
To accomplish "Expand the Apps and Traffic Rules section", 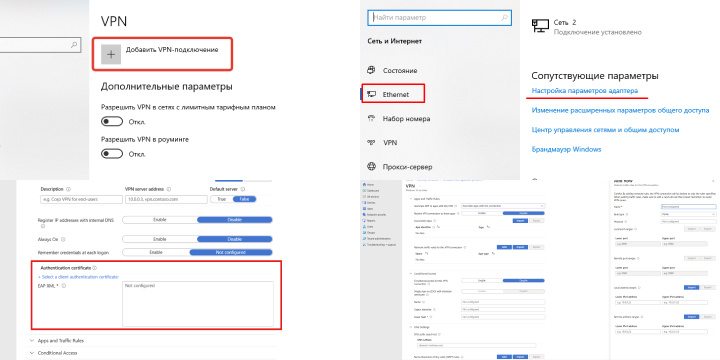I will (x=57, y=341).
